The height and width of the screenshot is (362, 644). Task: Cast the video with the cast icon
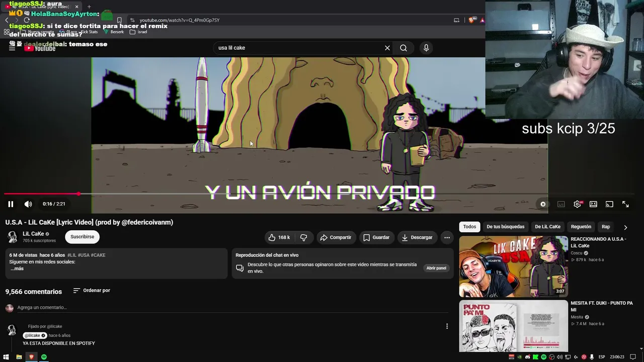point(609,204)
